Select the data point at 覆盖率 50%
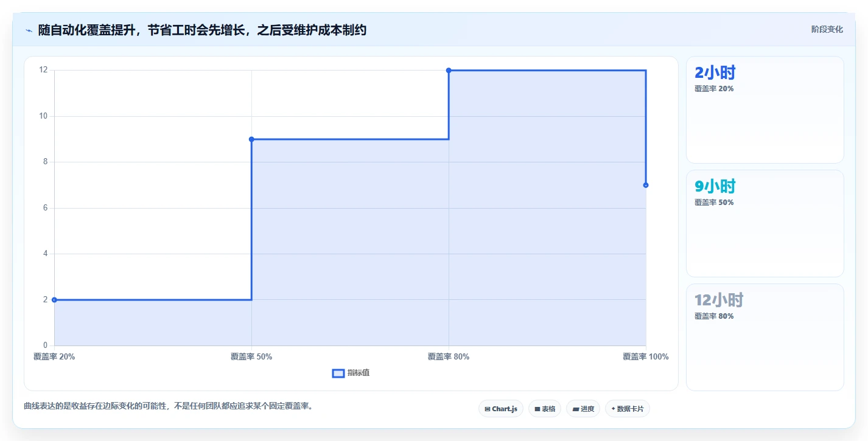 point(251,139)
